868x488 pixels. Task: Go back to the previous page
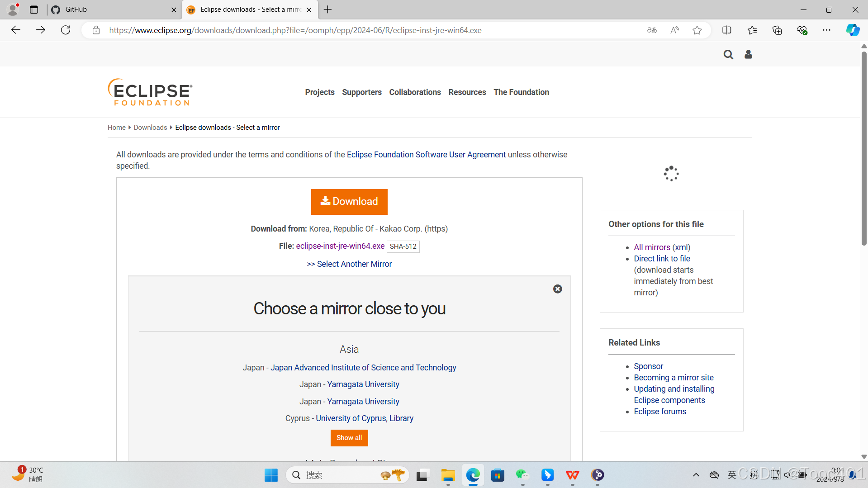(16, 30)
